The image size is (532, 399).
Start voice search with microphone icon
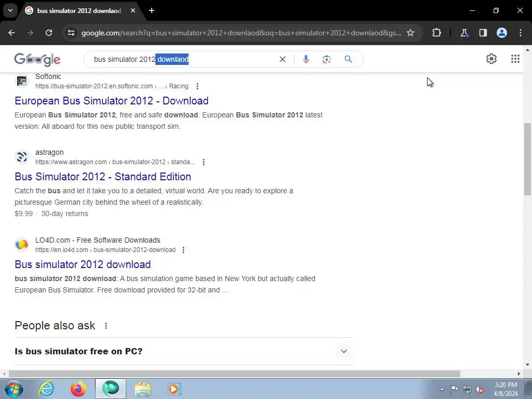(305, 59)
